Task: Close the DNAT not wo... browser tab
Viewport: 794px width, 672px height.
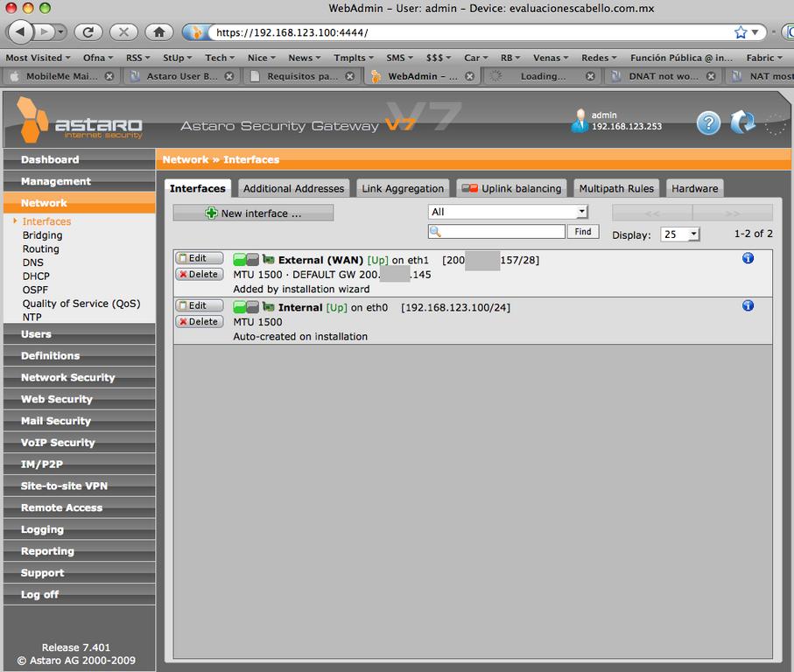Action: coord(711,76)
